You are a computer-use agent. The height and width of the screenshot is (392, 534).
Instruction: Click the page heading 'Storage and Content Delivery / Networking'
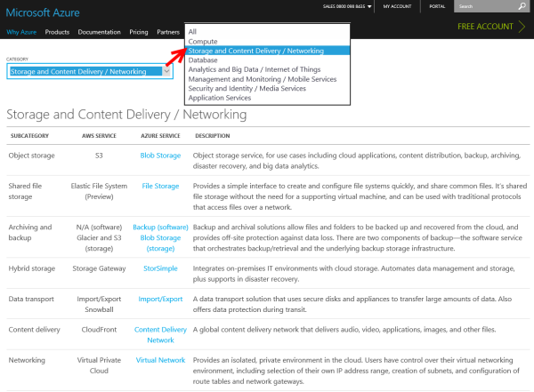[x=126, y=115]
